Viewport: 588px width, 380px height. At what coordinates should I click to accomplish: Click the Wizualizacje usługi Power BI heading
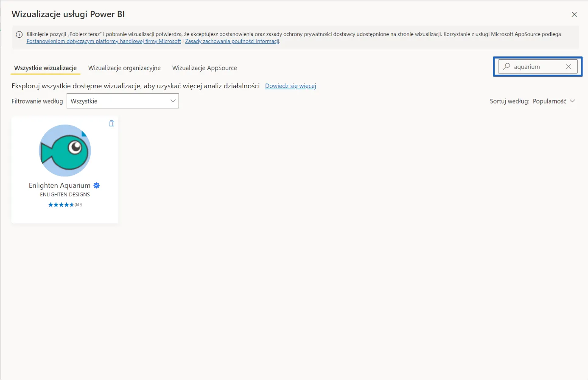[x=68, y=14]
